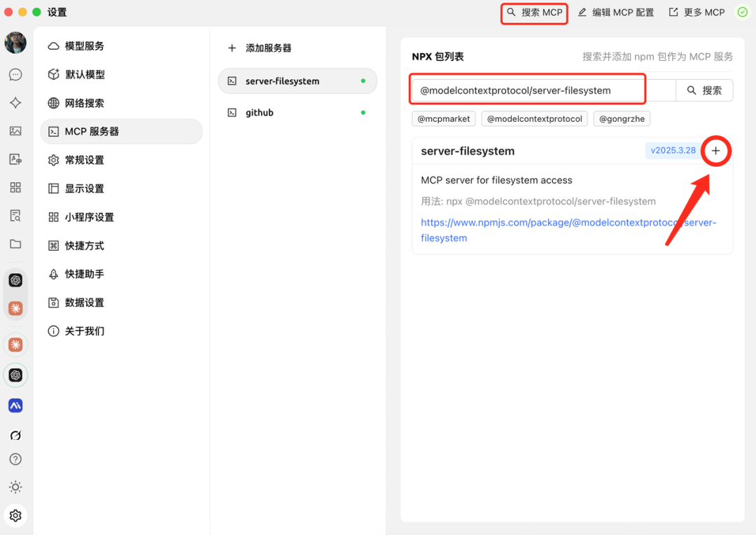
Task: Open the sparkle agents icon in sidebar
Action: pyautogui.click(x=15, y=103)
